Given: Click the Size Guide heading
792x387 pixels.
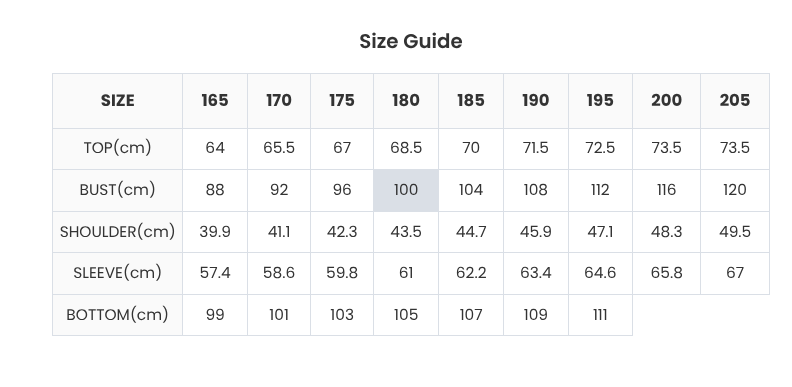Looking at the screenshot, I should click(x=411, y=41).
